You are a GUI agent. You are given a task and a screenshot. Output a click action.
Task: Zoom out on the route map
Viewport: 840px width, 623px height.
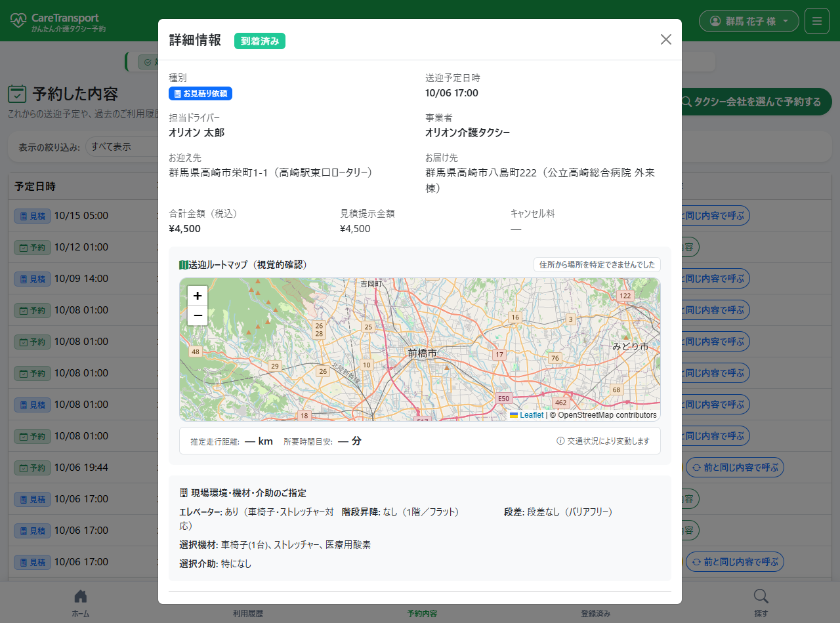[198, 315]
